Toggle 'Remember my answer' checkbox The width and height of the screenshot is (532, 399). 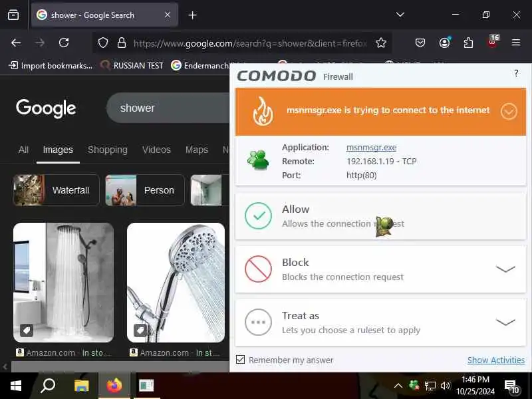click(x=240, y=360)
